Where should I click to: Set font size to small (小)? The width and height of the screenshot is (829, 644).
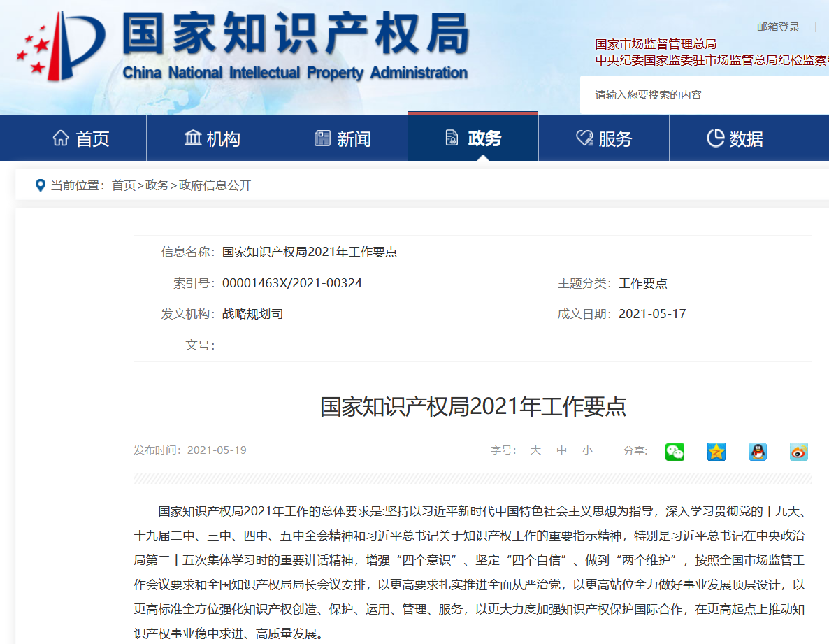587,450
